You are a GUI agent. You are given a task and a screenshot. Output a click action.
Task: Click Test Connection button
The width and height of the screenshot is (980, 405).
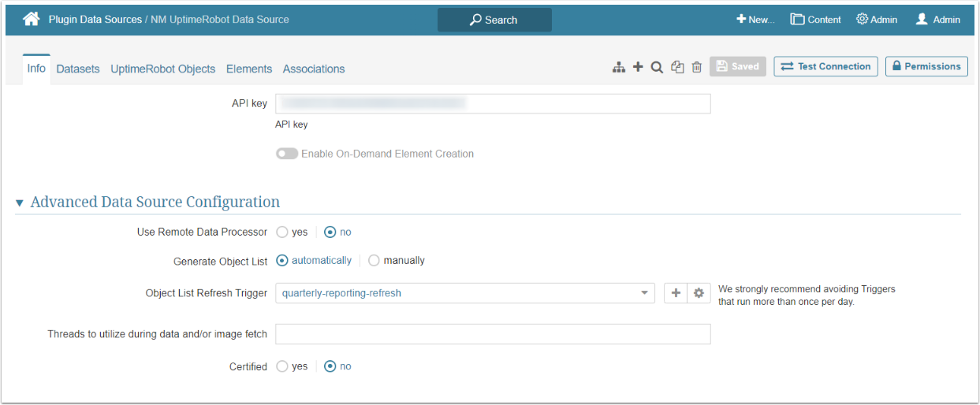coord(826,66)
